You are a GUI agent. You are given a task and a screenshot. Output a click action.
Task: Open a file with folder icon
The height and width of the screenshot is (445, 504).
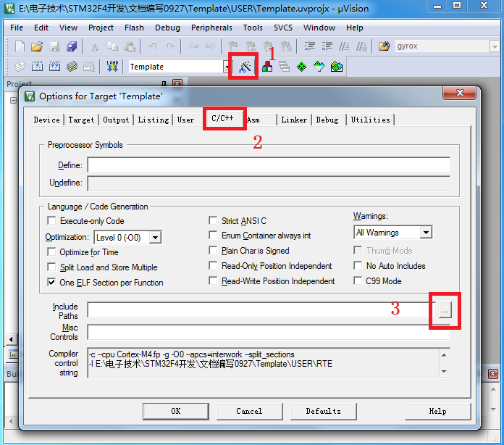pos(37,46)
